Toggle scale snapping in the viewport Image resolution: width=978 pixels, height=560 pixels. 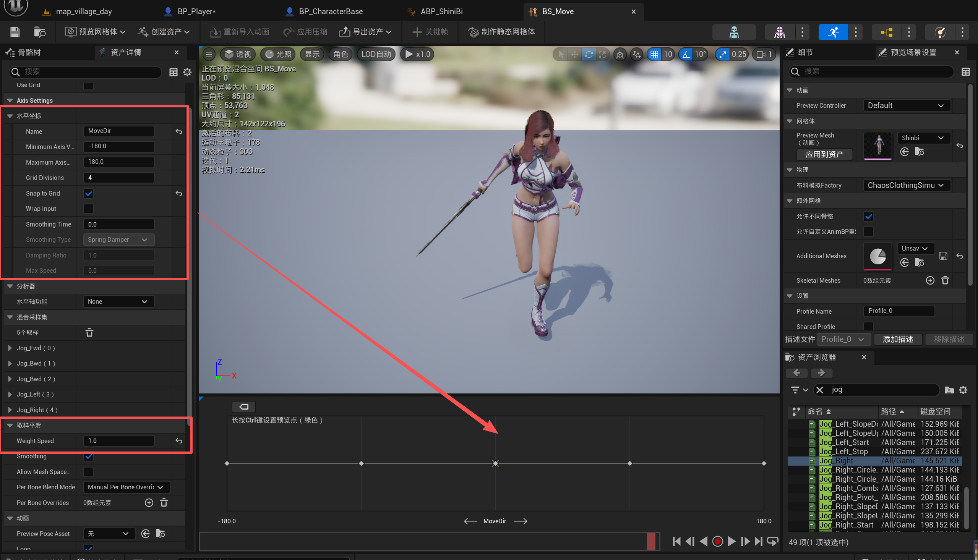722,54
